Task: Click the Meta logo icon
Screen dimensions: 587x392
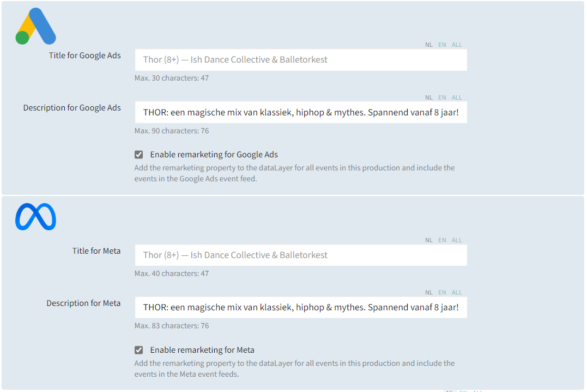Action: coord(35,217)
